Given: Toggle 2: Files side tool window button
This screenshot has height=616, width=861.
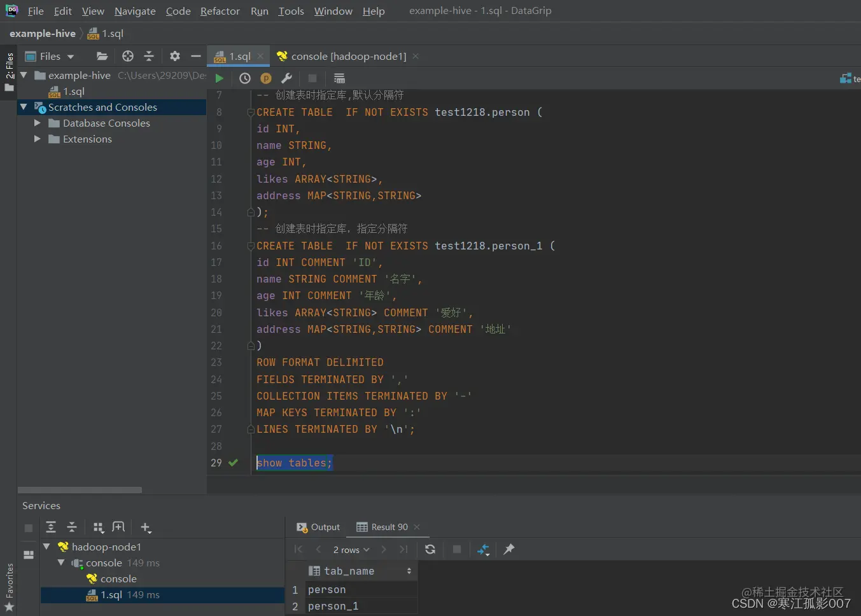Looking at the screenshot, I should [9, 71].
